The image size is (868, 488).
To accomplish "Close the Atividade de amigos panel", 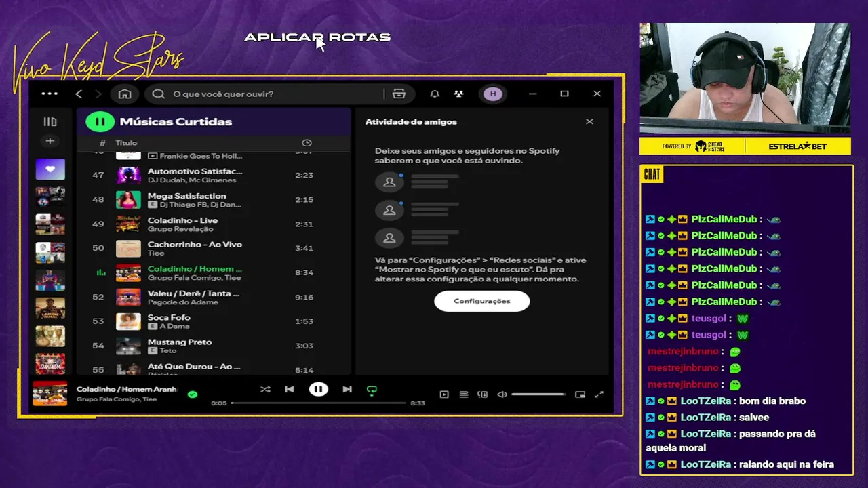I will (x=589, y=121).
